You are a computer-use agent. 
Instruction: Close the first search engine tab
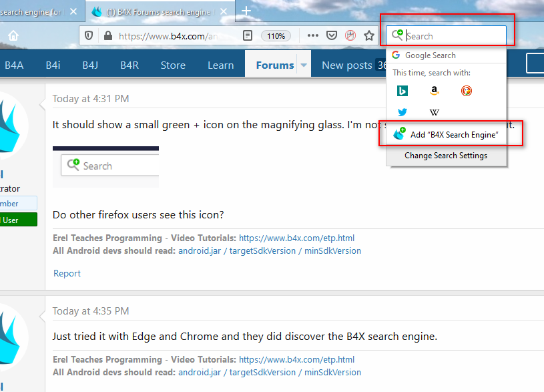(73, 11)
